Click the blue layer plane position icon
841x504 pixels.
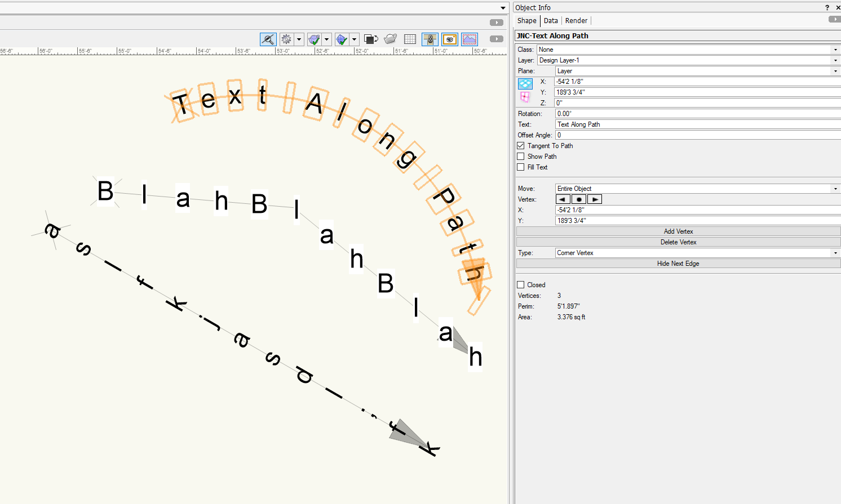525,84
